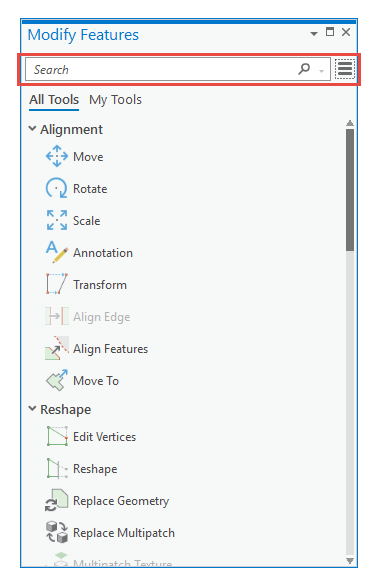The width and height of the screenshot is (375, 587).
Task: Collapse the Reshape group
Action: click(32, 409)
